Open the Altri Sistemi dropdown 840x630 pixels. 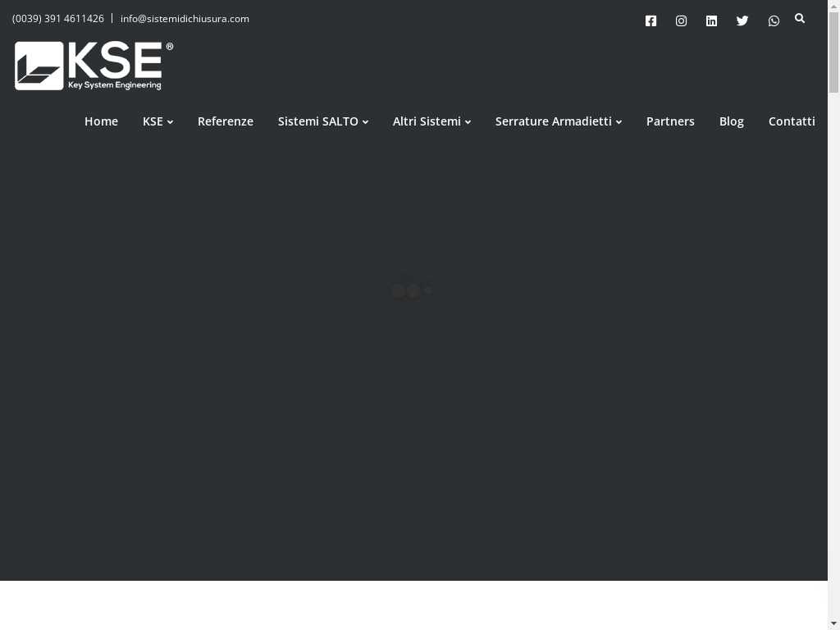coord(431,121)
